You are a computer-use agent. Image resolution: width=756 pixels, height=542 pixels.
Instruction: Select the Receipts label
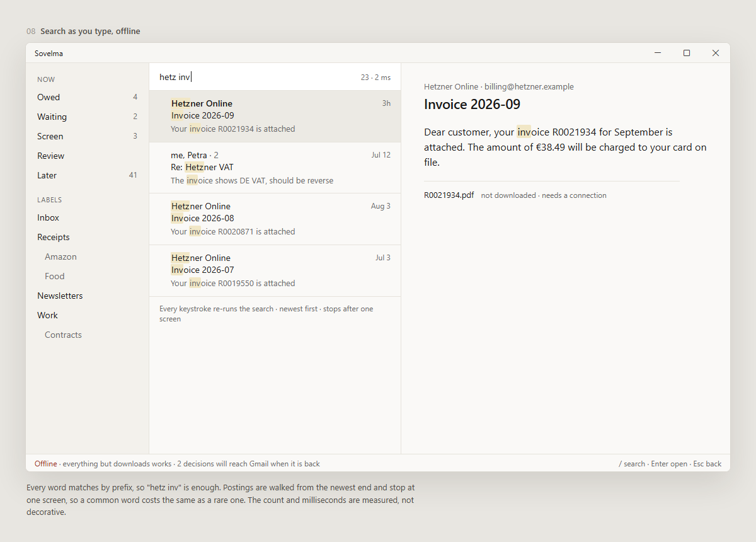[x=87, y=237]
